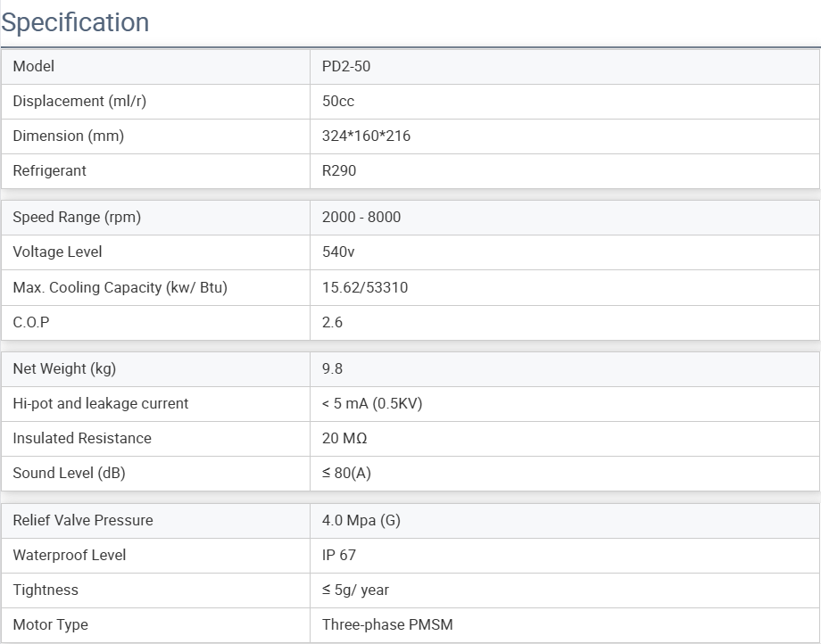
Task: Select the IP 67 waterproof value
Action: (x=339, y=555)
